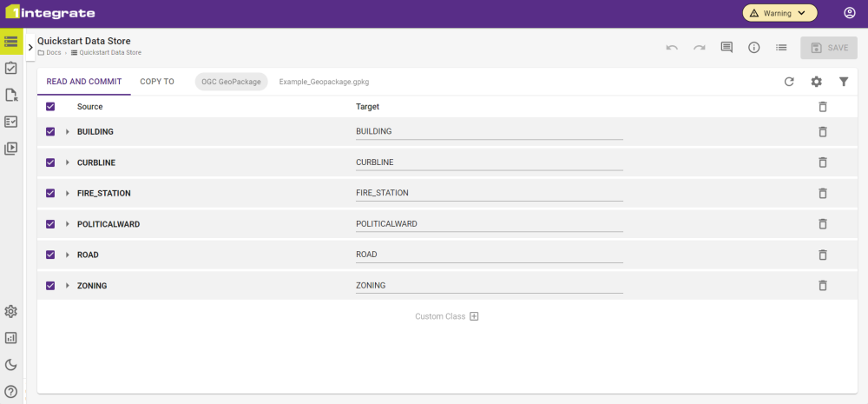
Task: Uncheck the BUILDING checkbox
Action: click(50, 131)
